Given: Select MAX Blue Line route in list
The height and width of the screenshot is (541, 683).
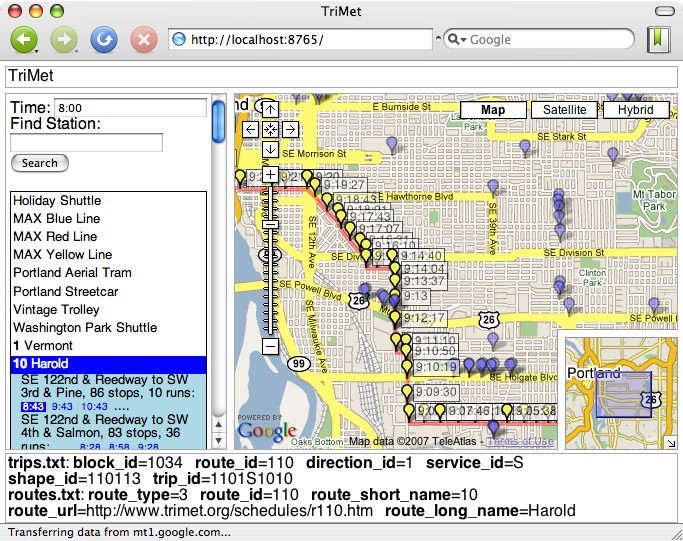Looking at the screenshot, I should 57,219.
